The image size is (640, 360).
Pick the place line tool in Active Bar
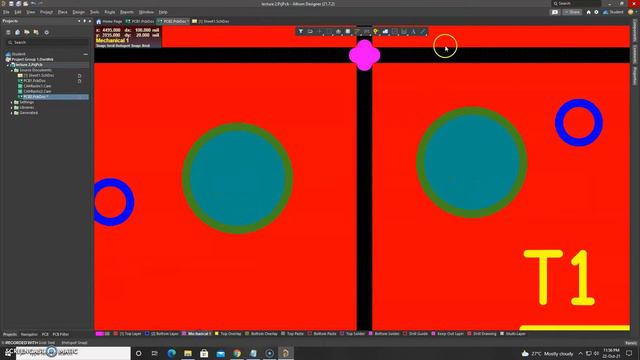[422, 31]
